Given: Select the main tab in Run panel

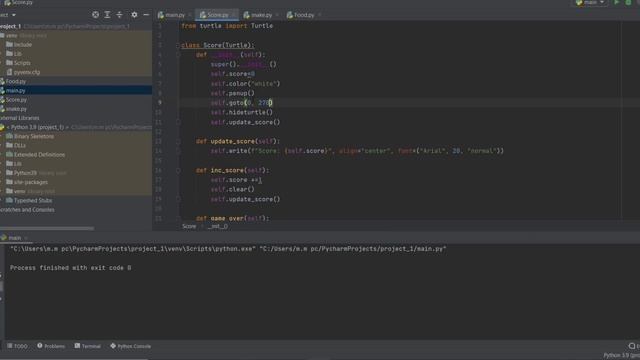Looking at the screenshot, I should click(x=14, y=238).
